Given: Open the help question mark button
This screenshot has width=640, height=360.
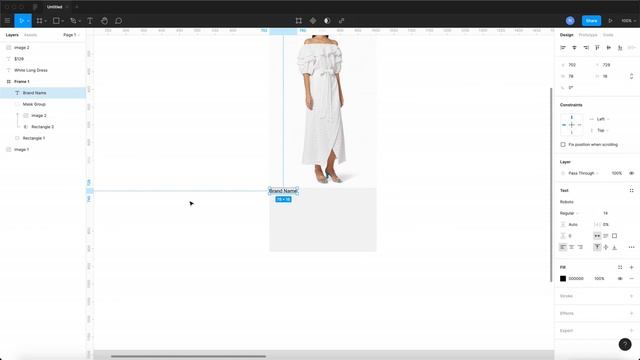Looking at the screenshot, I should (x=625, y=344).
